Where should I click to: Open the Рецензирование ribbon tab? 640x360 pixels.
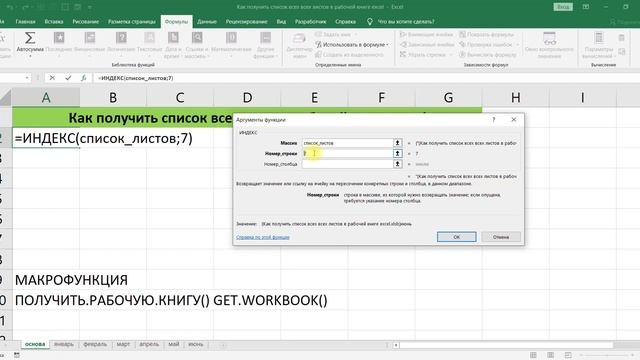(246, 22)
